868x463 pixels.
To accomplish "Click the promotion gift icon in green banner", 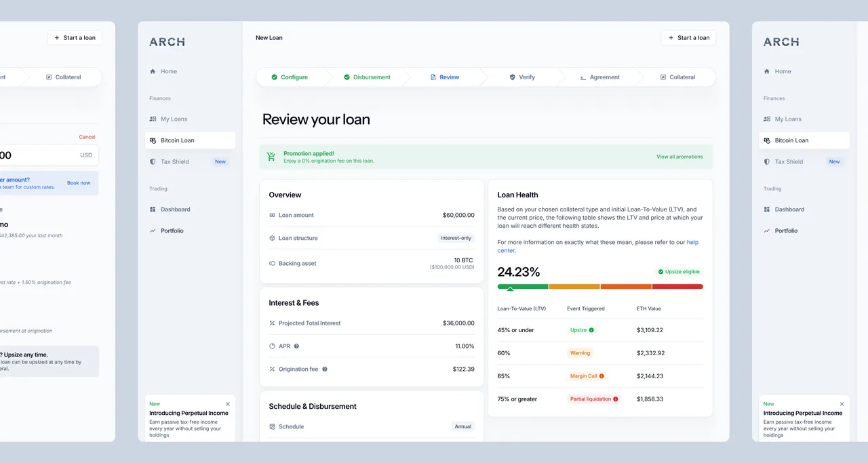I will [271, 156].
